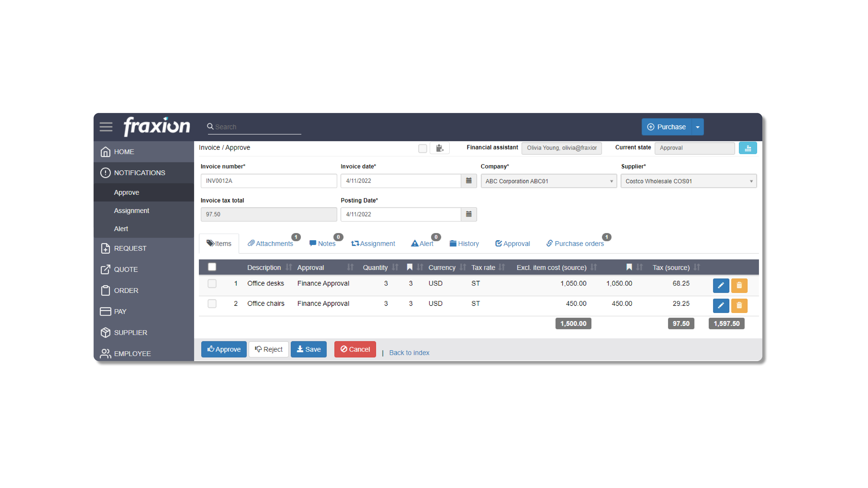Click the red Cancel button
The height and width of the screenshot is (488, 868).
355,349
